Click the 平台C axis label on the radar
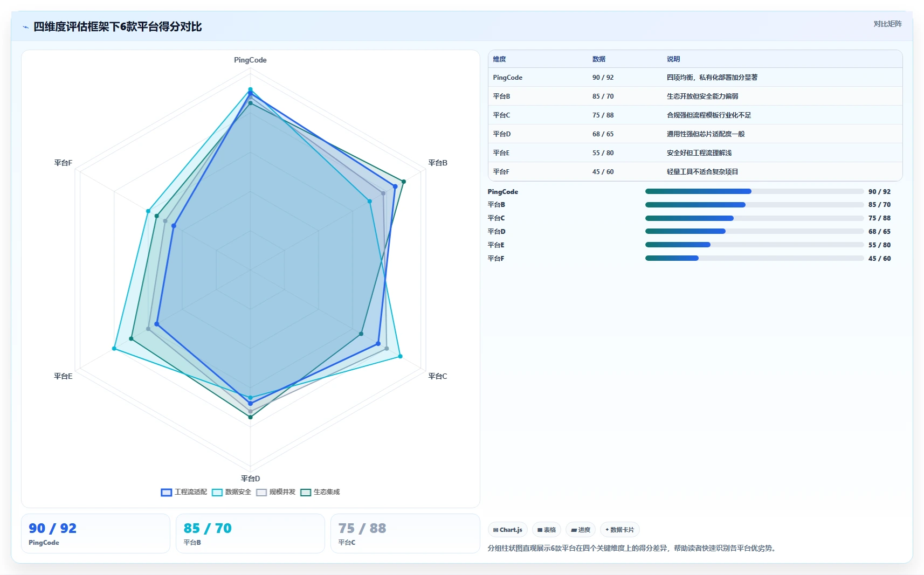The width and height of the screenshot is (924, 575). tap(438, 376)
